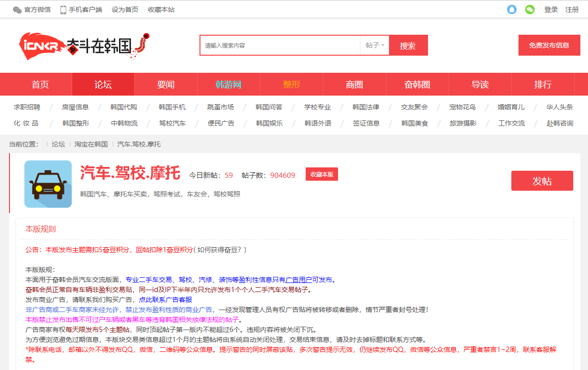
Task: Log in with the green WeChat icon
Action: pos(529,9)
